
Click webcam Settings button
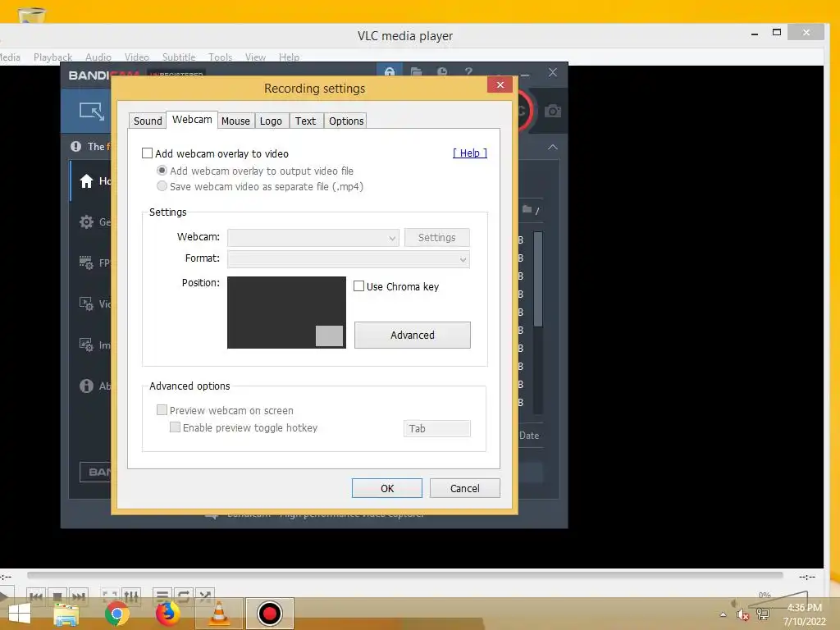coord(436,237)
